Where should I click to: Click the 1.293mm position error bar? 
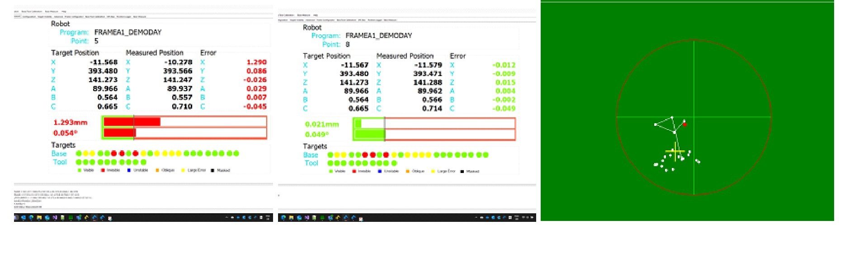(185, 122)
